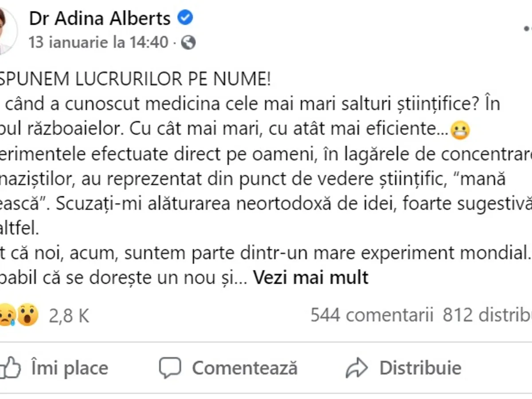
Task: Open the 2,8 K reactions list
Action: pos(69,316)
